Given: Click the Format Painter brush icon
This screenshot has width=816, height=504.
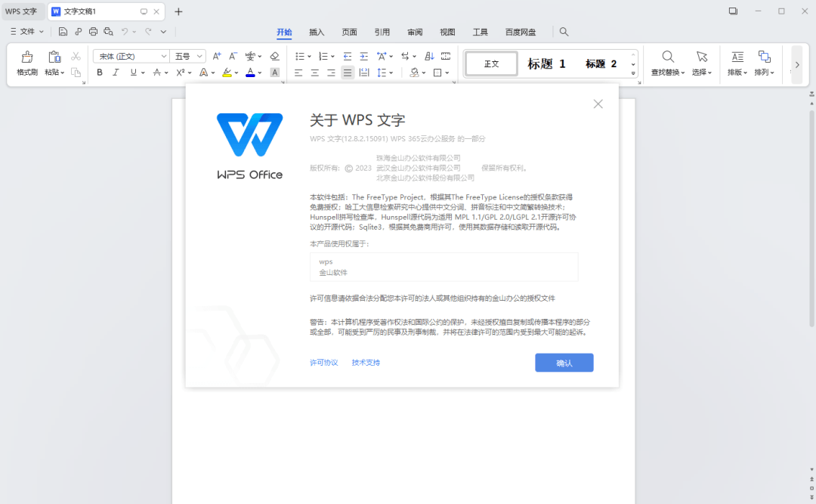Looking at the screenshot, I should click(x=27, y=57).
